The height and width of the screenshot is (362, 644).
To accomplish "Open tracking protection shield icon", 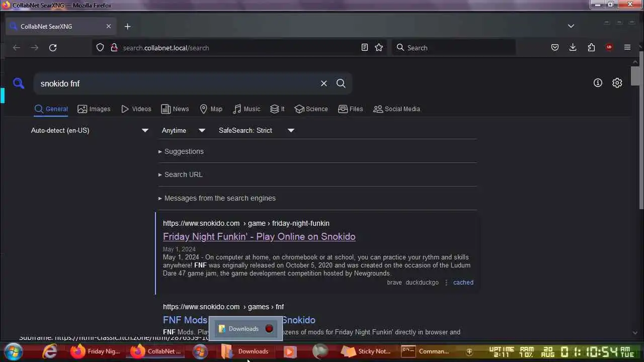I will click(100, 47).
